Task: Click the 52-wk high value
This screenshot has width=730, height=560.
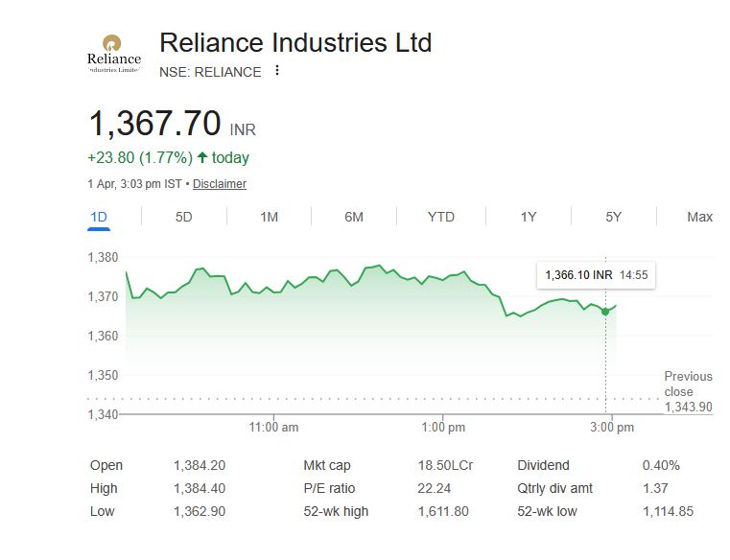Action: pyautogui.click(x=443, y=511)
